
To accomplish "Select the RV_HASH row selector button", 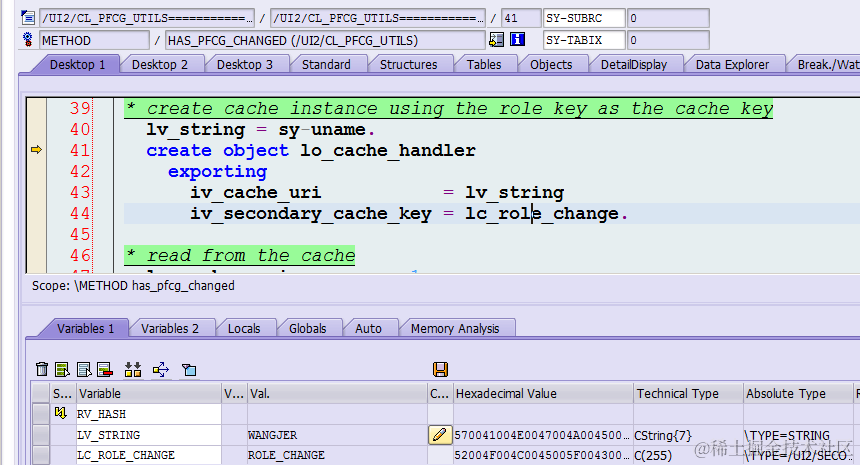I will [41, 413].
